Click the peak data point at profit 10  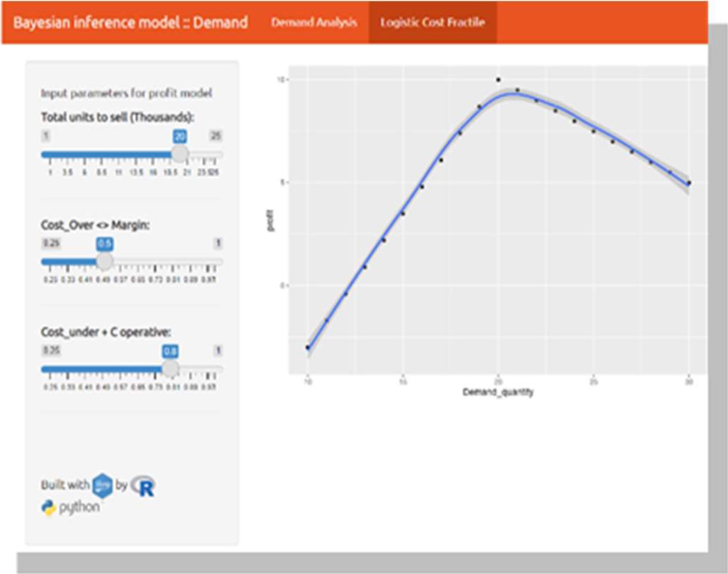coord(498,80)
